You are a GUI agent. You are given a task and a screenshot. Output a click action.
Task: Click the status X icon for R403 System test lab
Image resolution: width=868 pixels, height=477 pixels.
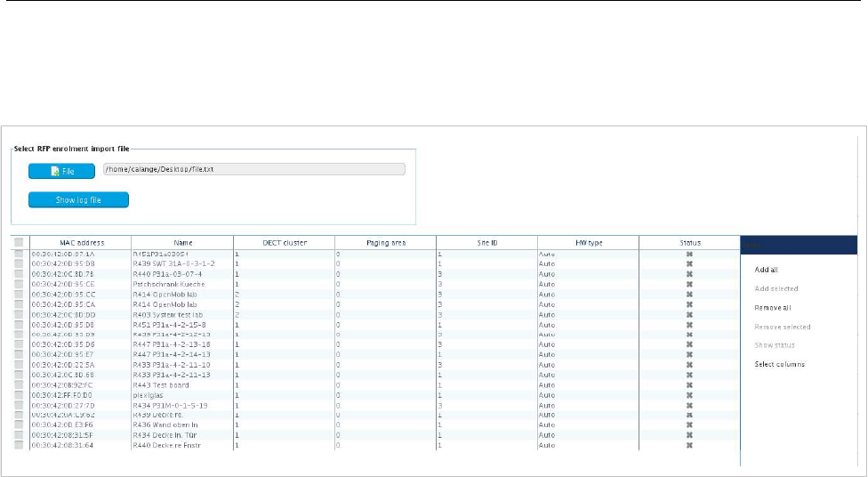pyautogui.click(x=689, y=315)
